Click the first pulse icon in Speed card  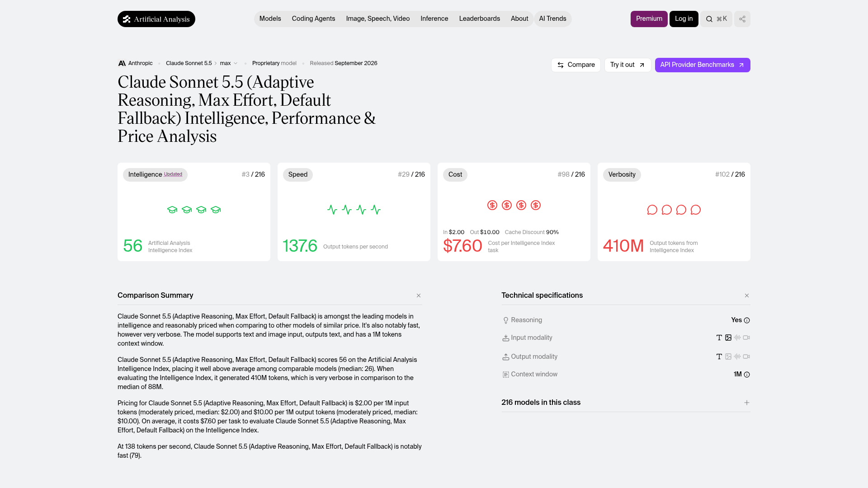[332, 210]
